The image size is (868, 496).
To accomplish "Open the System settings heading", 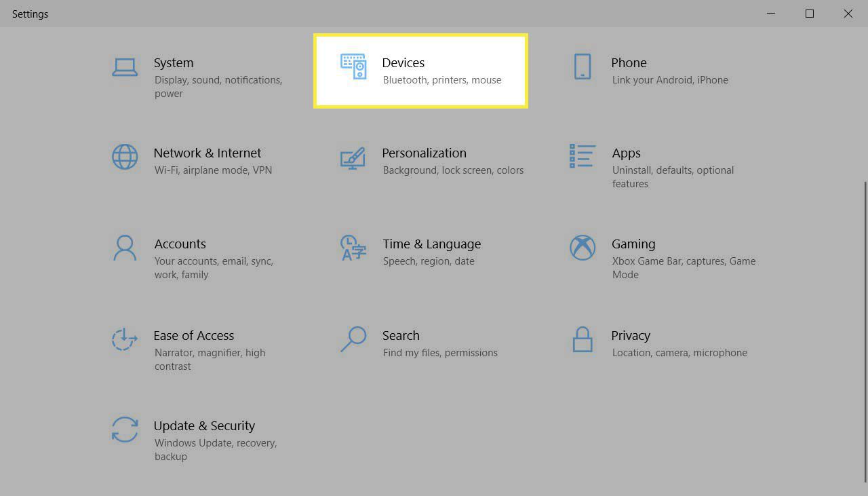I will (x=174, y=62).
